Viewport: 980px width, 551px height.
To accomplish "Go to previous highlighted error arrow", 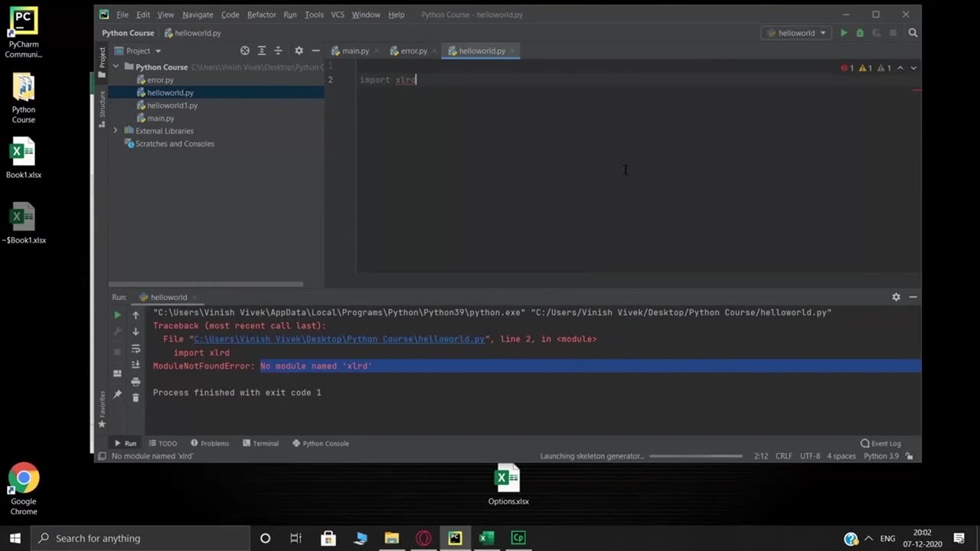I will (900, 68).
